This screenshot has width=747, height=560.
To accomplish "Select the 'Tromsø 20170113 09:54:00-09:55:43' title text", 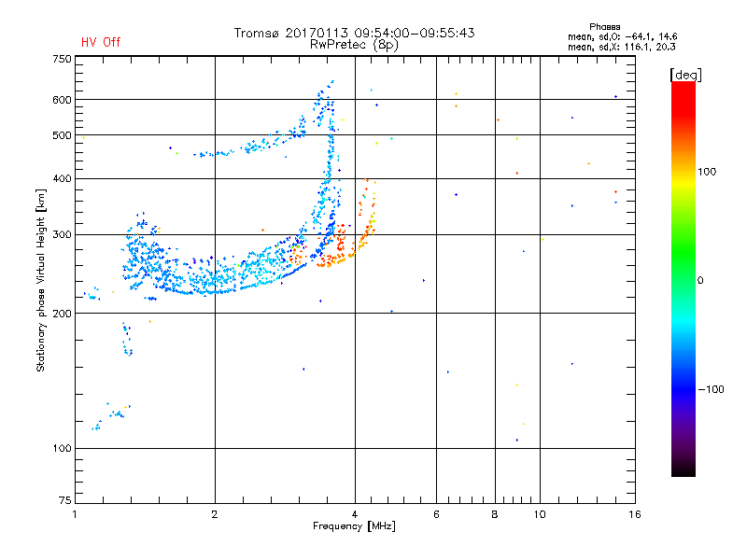I will pos(354,33).
